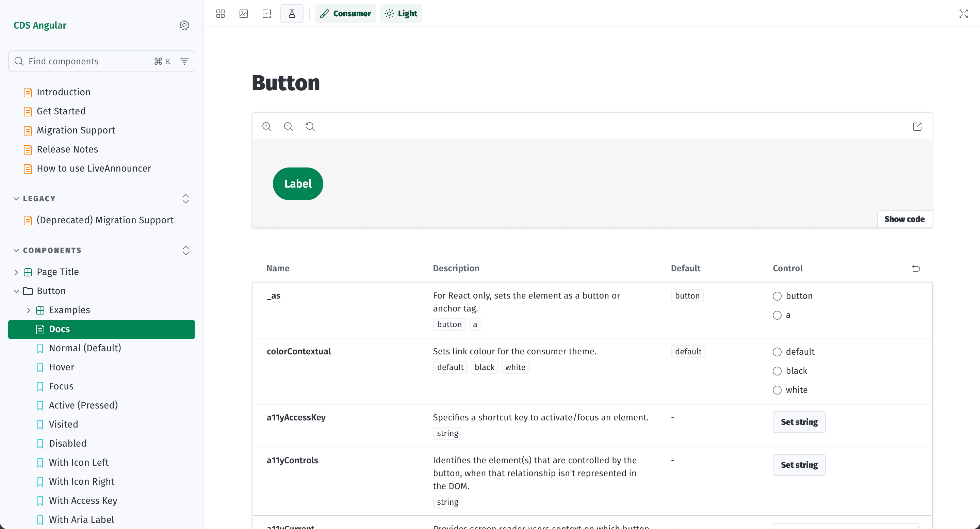Open the CDS Angular home link

(40, 25)
